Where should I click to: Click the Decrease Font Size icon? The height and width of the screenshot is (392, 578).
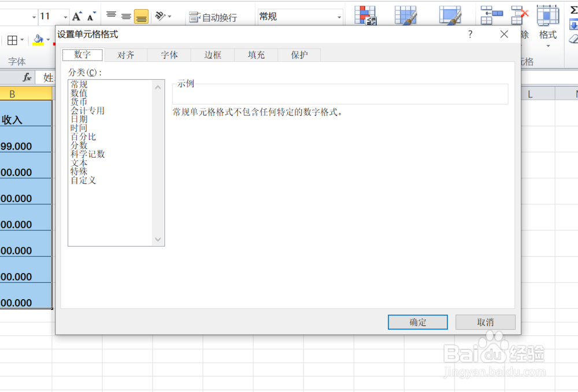point(91,16)
